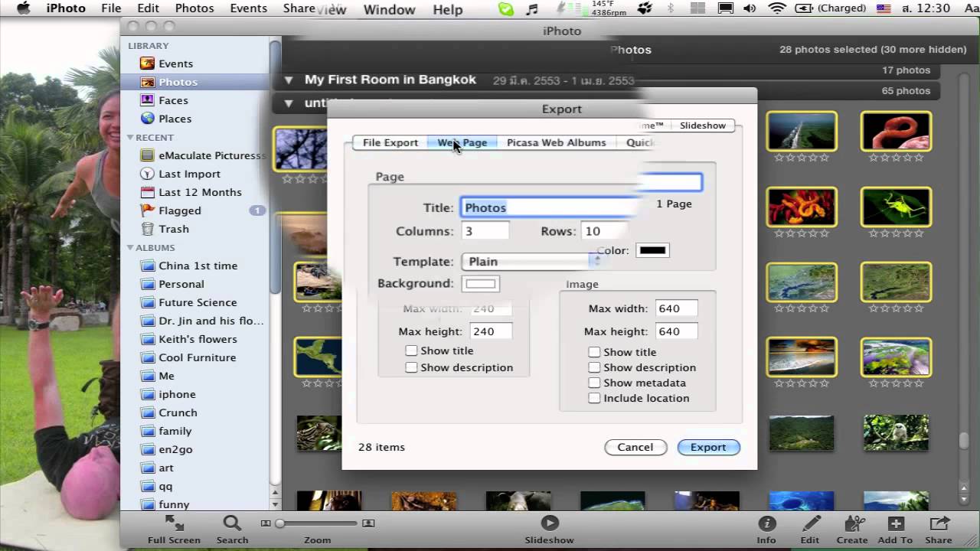
Task: Click the zoom out small-thumbnail icon
Action: (x=266, y=523)
